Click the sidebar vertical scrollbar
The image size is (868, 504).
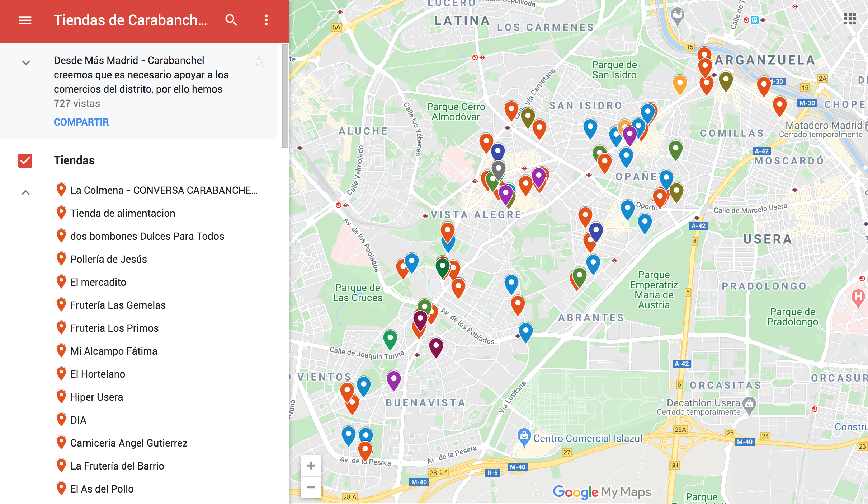[x=285, y=96]
